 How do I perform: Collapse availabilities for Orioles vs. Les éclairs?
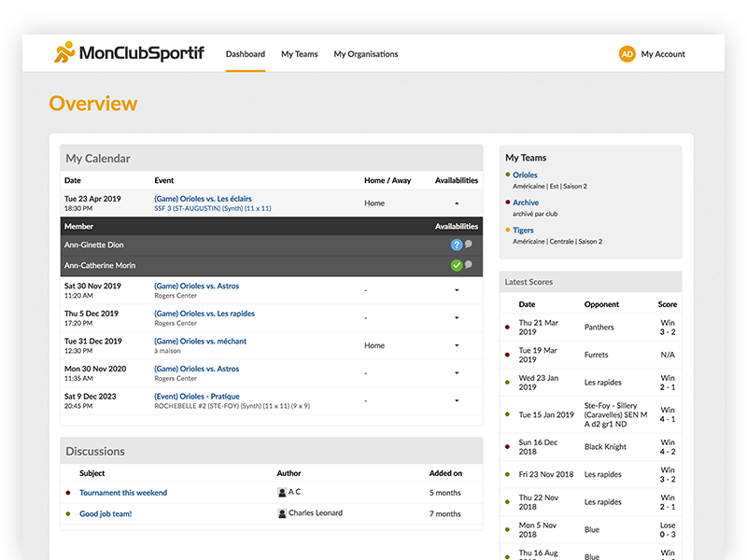(x=457, y=203)
